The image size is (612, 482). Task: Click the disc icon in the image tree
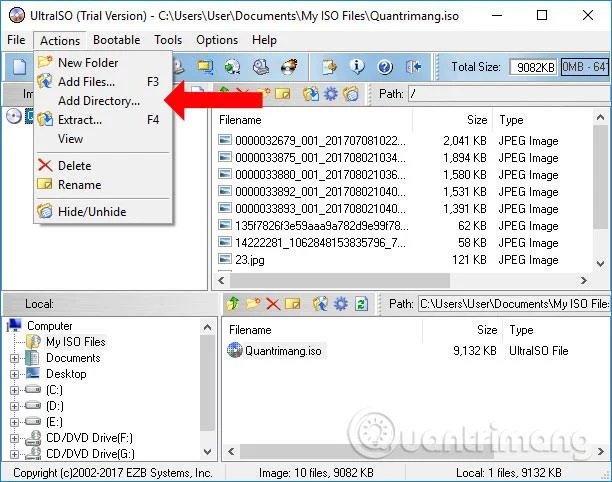14,116
